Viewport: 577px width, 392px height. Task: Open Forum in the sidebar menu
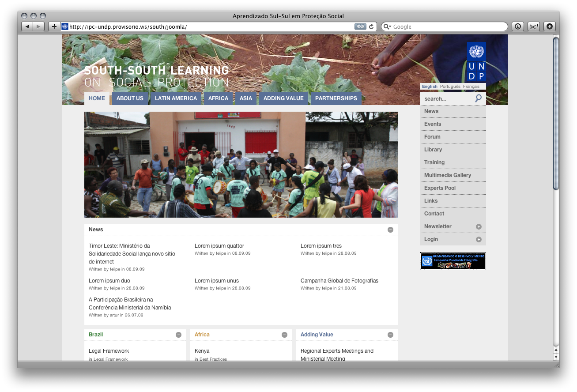(x=453, y=137)
